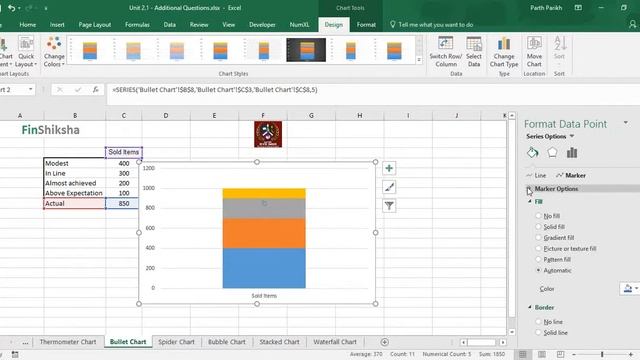
Task: Click Move Chart button
Action: click(534, 52)
